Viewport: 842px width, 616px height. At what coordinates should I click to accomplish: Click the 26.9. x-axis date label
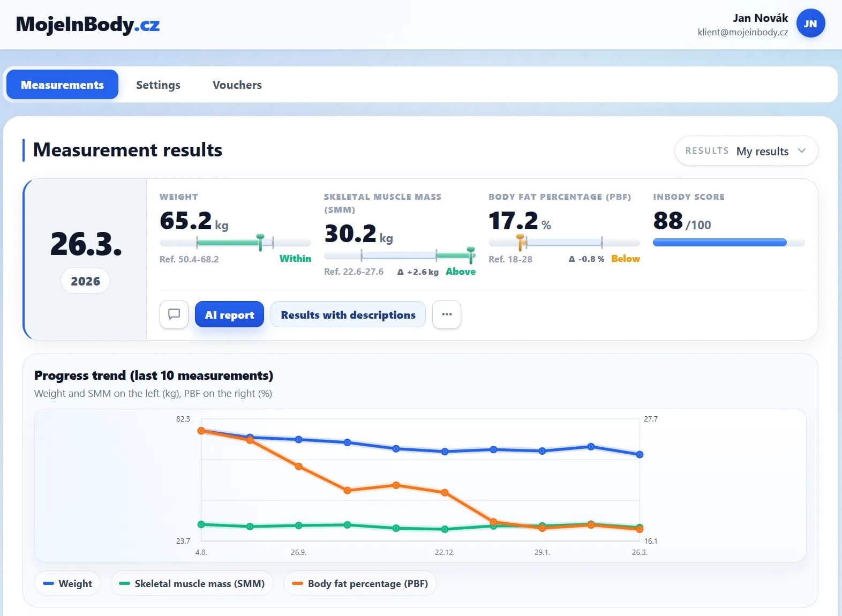[x=298, y=552]
